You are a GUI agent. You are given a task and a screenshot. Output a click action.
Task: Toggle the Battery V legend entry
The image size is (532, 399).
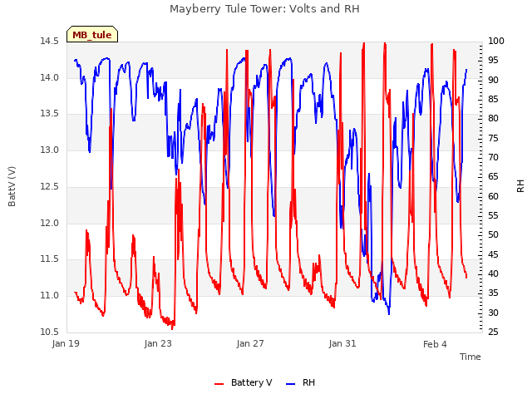coord(244,382)
